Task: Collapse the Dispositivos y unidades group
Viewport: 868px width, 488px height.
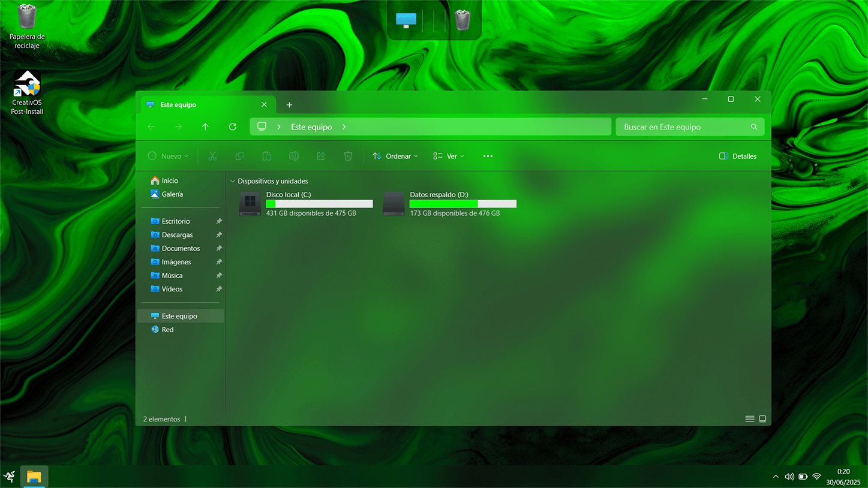Action: point(233,181)
